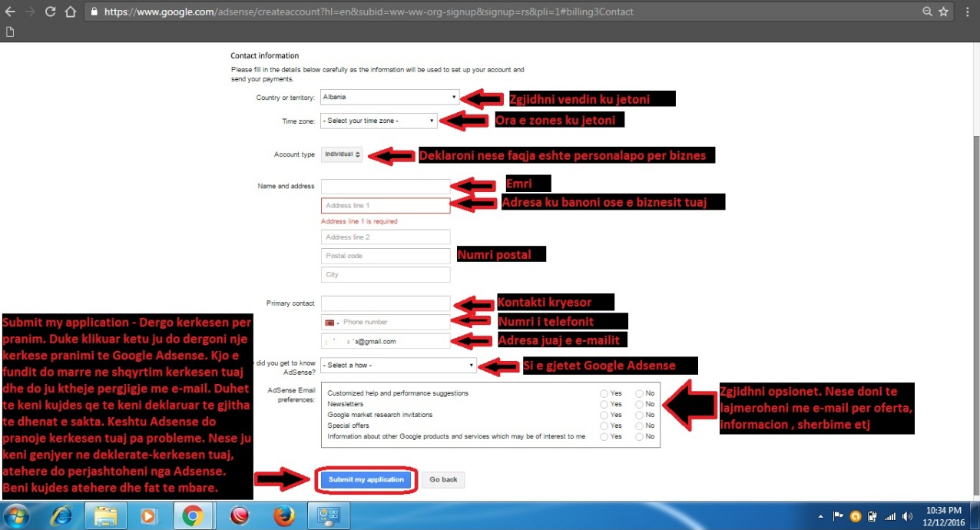Click the 'Time zone:' label
The width and height of the screenshot is (980, 530).
(299, 121)
